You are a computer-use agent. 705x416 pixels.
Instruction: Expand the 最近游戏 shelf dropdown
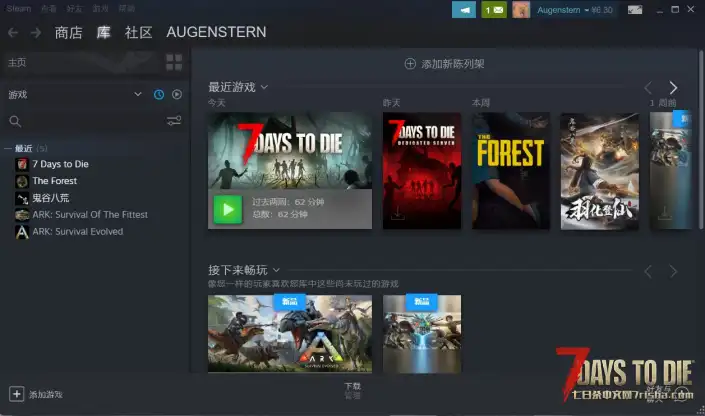[264, 87]
